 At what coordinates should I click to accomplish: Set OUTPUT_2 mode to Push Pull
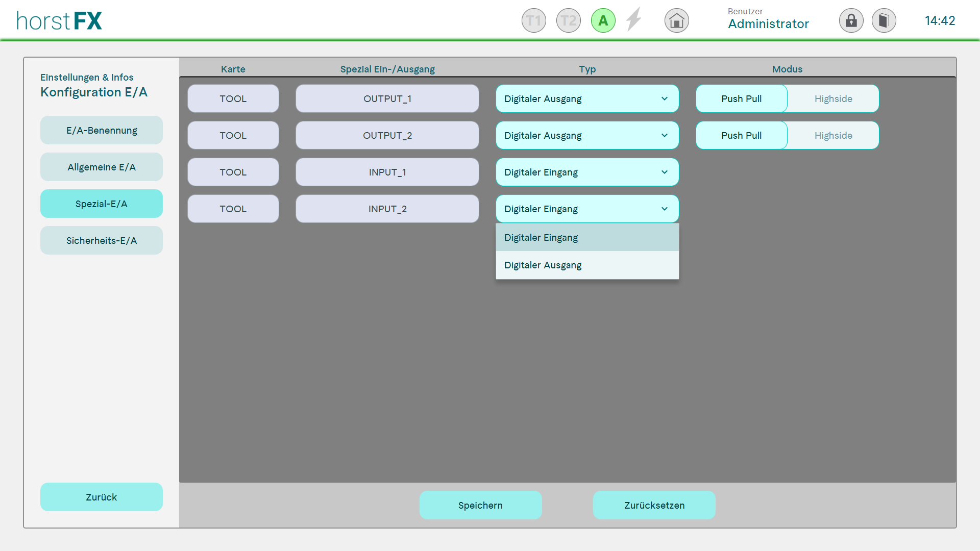pos(741,135)
